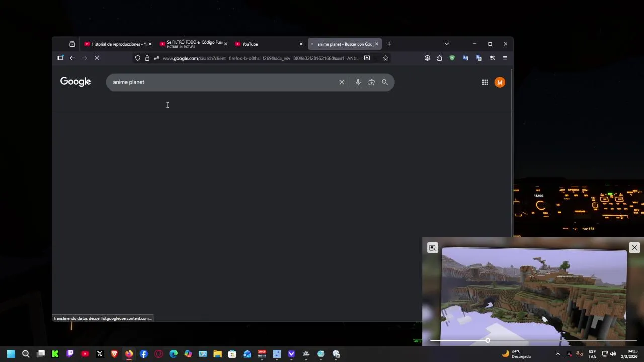Image resolution: width=644 pixels, height=362 pixels.
Task: Open the Windows Start menu
Action: coord(11,354)
